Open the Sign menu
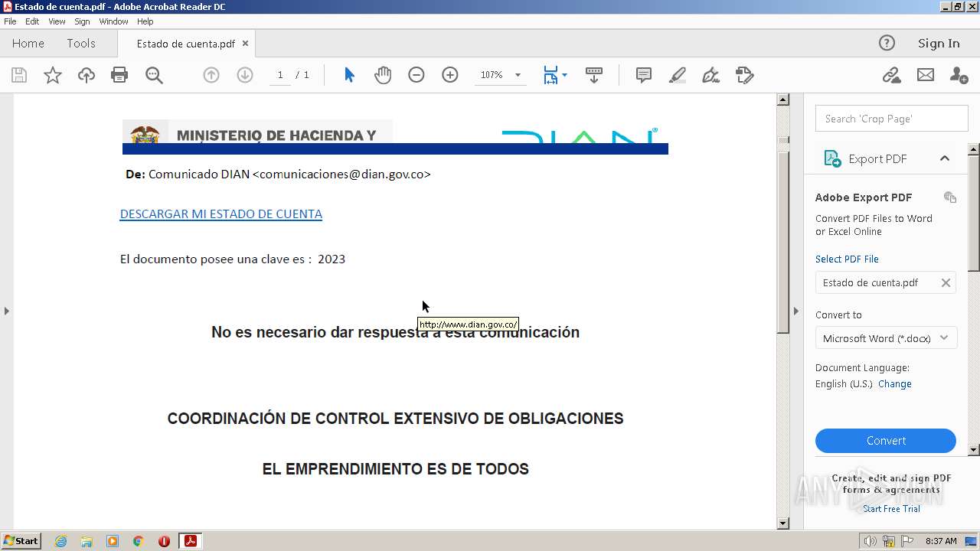Viewport: 980px width, 551px height. [x=82, y=21]
